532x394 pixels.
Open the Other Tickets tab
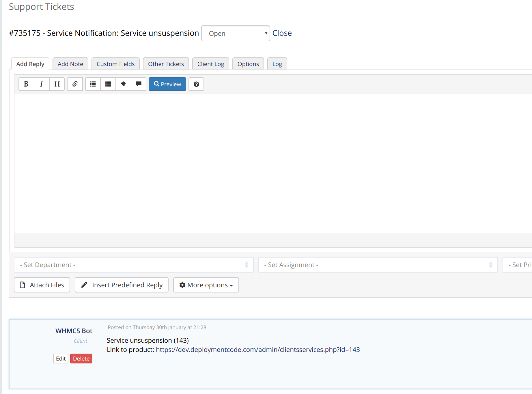tap(166, 64)
